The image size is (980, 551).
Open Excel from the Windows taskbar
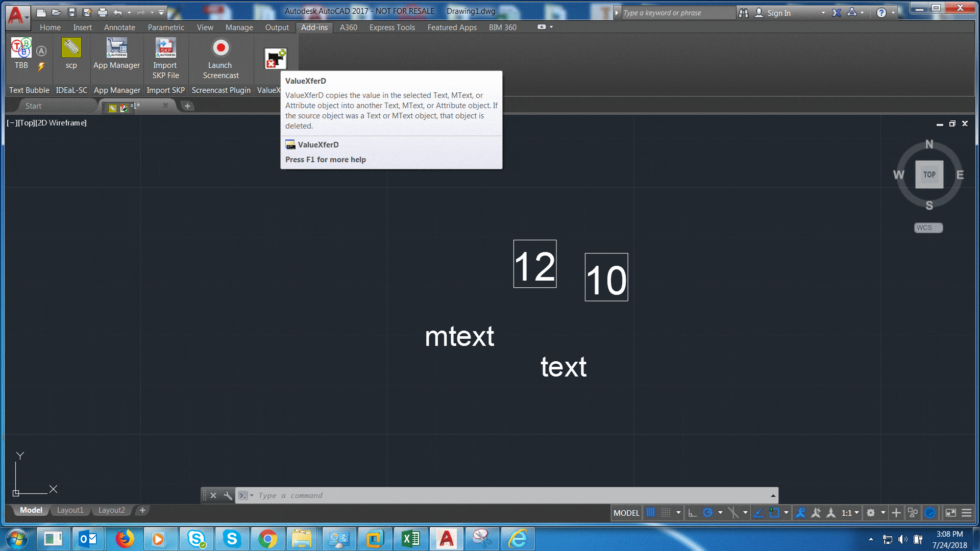pos(410,539)
